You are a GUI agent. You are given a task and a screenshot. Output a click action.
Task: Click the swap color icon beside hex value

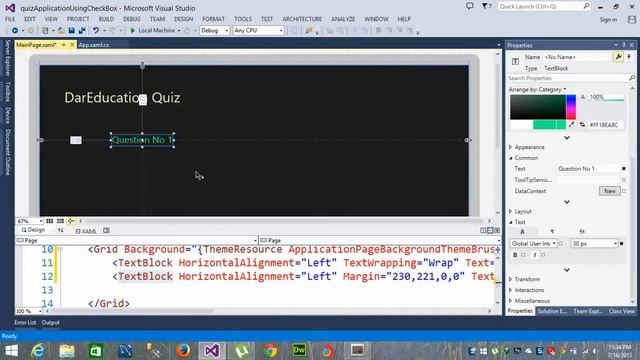pyautogui.click(x=582, y=124)
